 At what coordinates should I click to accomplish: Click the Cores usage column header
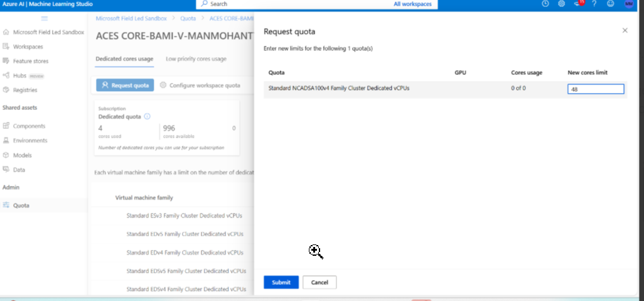527,72
